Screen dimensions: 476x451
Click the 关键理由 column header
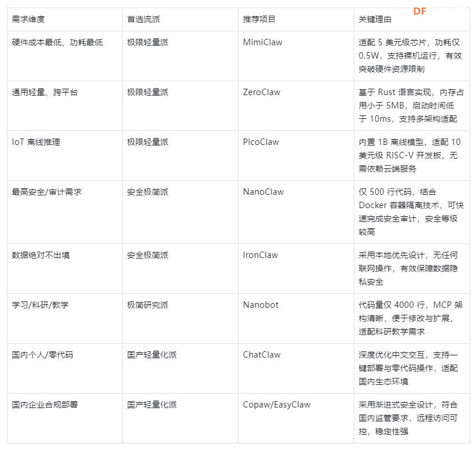coord(374,19)
